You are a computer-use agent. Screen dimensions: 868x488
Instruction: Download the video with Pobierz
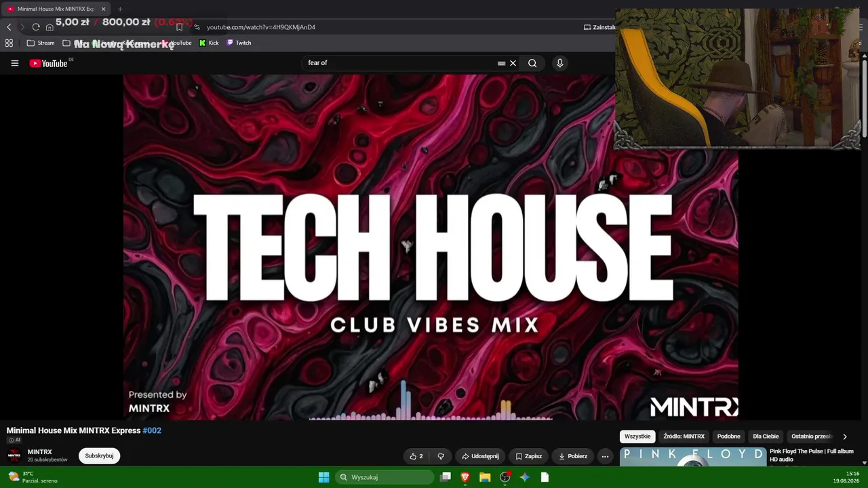coord(572,456)
